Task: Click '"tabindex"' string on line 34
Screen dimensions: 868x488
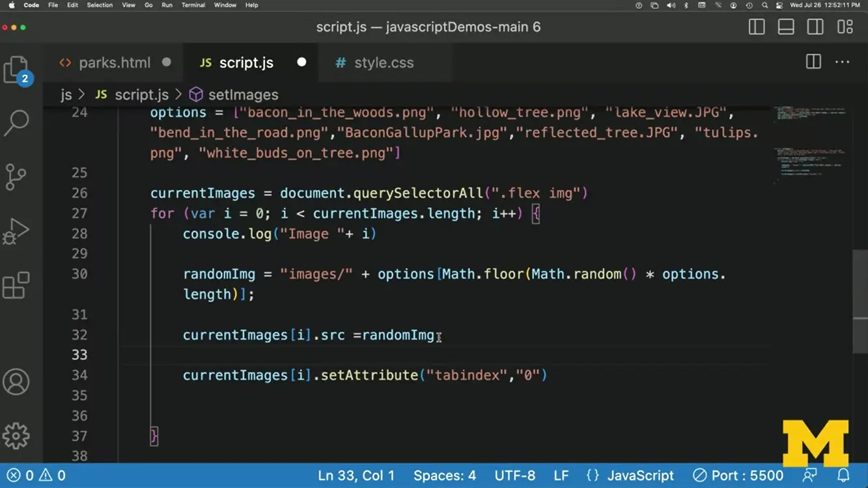Action: (467, 375)
